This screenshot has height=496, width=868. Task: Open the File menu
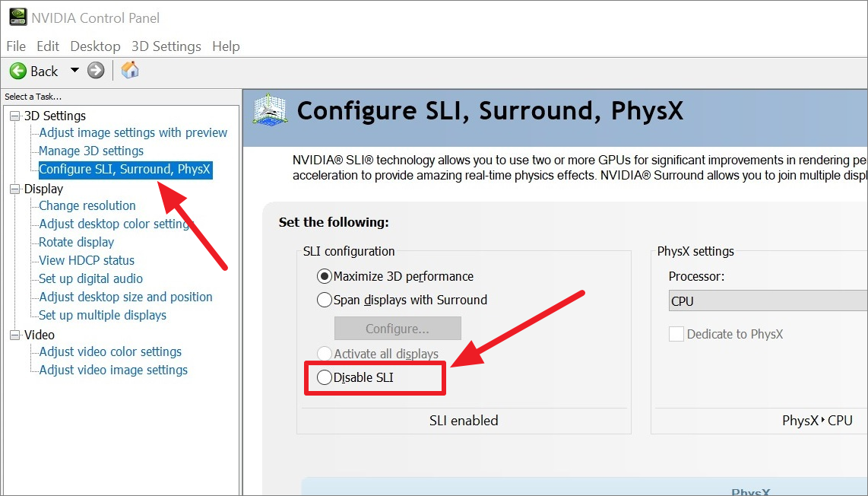pyautogui.click(x=16, y=46)
